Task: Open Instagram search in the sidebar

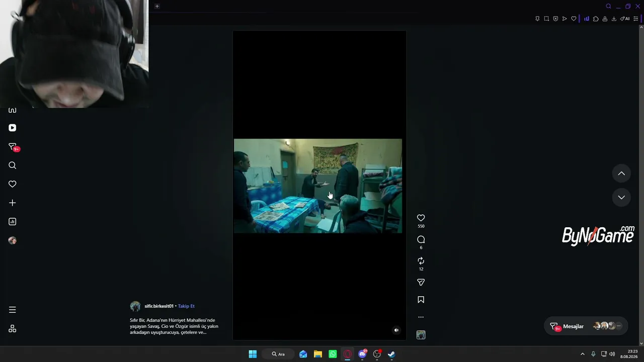Action: 13,165
